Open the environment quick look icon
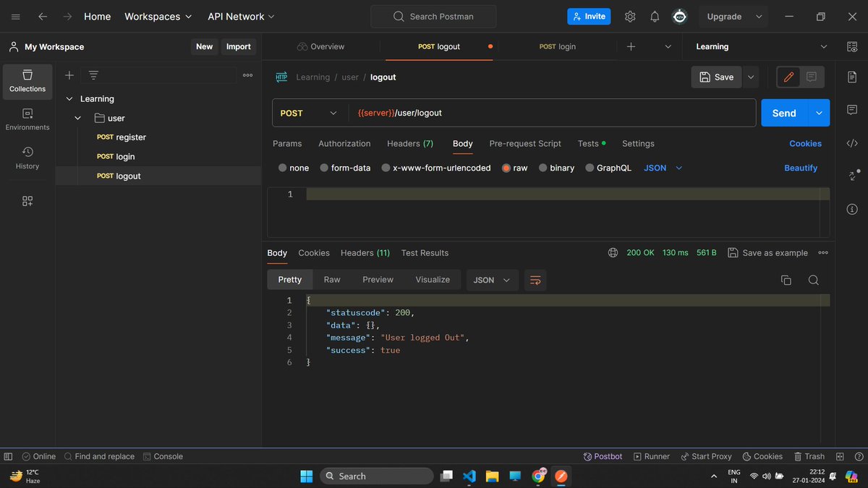Viewport: 868px width, 488px height. tap(852, 46)
